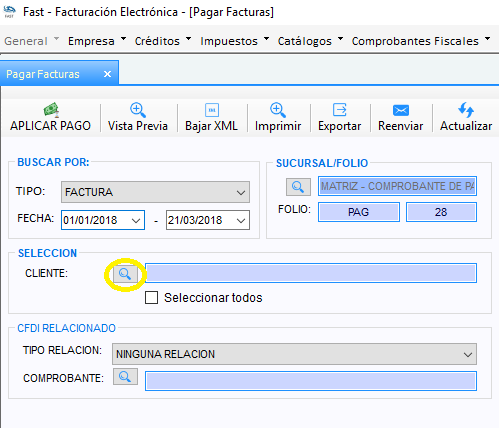This screenshot has height=428, width=499.
Task: Select the Imprimir toolbar icon
Action: 277,110
